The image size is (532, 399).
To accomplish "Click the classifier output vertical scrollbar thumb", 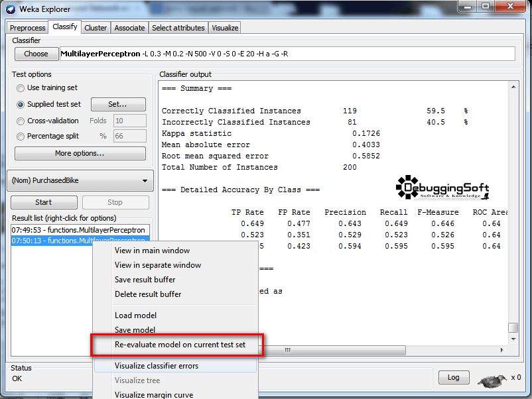I will click(x=513, y=328).
